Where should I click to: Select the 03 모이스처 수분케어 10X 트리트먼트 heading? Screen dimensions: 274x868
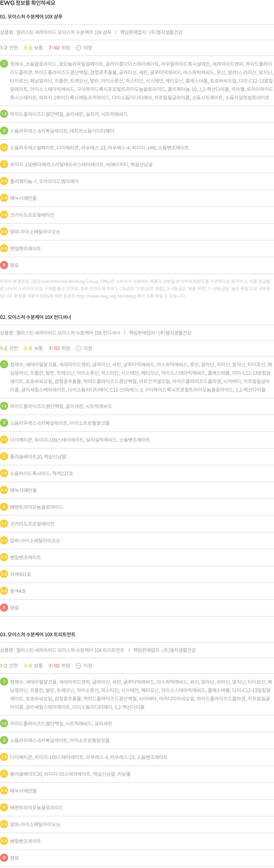tap(38, 634)
